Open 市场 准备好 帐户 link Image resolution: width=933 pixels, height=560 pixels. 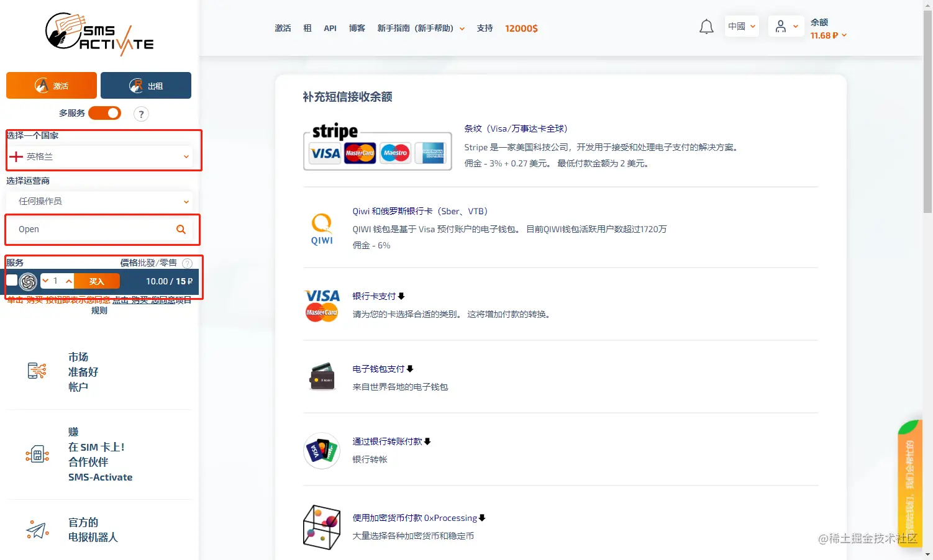click(x=83, y=372)
